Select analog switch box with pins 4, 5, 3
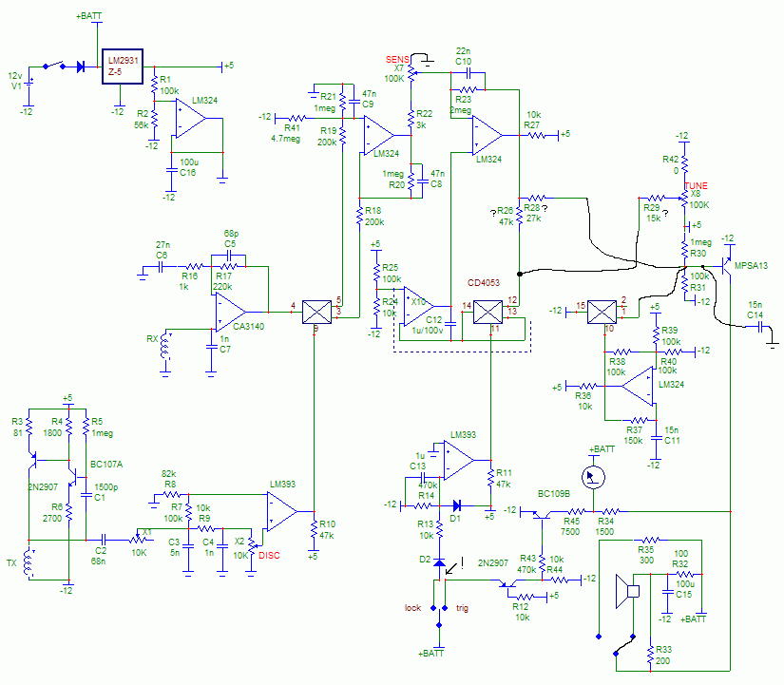The height and width of the screenshot is (685, 784). (317, 313)
